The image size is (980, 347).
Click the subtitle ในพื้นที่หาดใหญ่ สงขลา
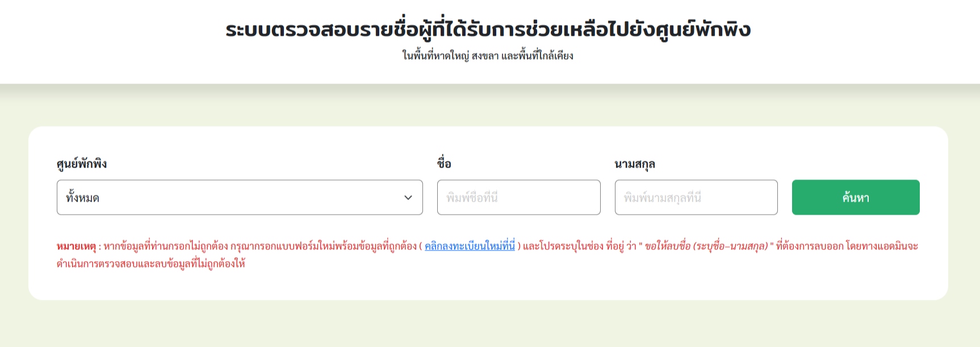[488, 56]
